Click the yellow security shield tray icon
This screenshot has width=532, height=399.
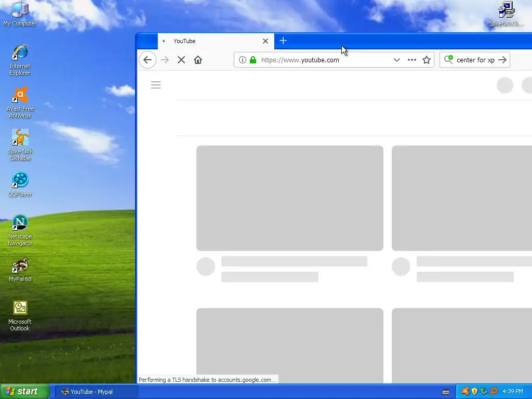point(475,392)
